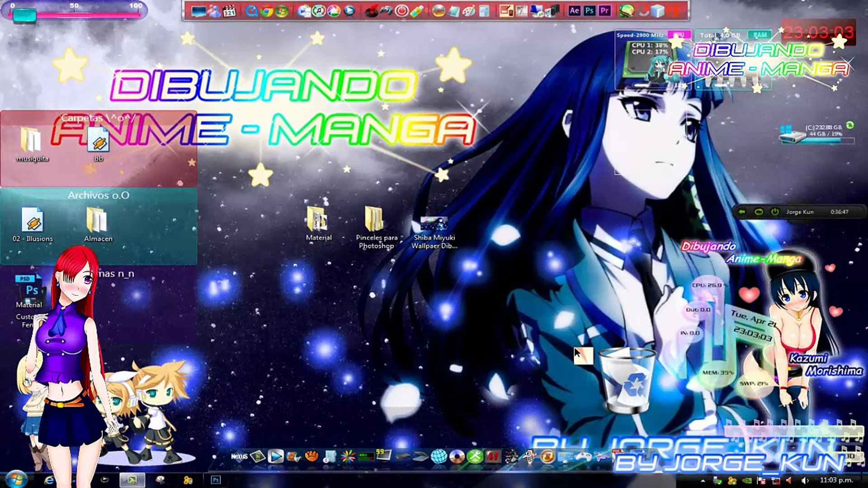Open the Recycle Bin
The height and width of the screenshot is (488, 868).
pos(627,380)
